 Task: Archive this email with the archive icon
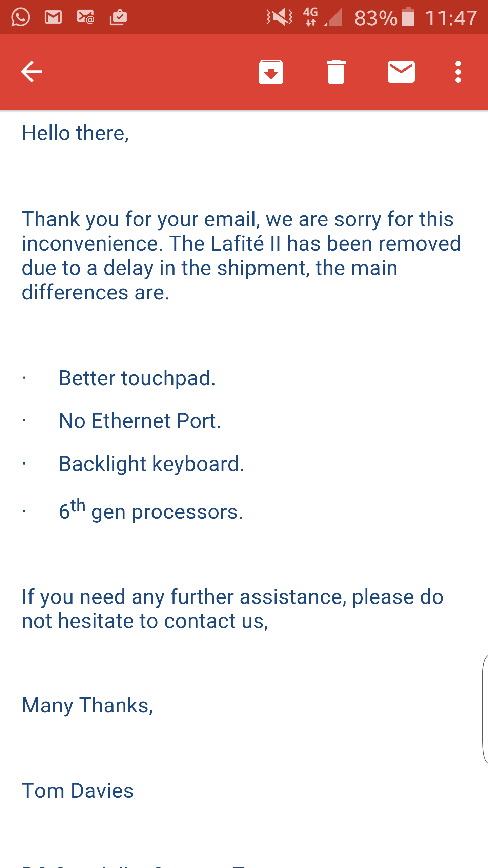271,72
